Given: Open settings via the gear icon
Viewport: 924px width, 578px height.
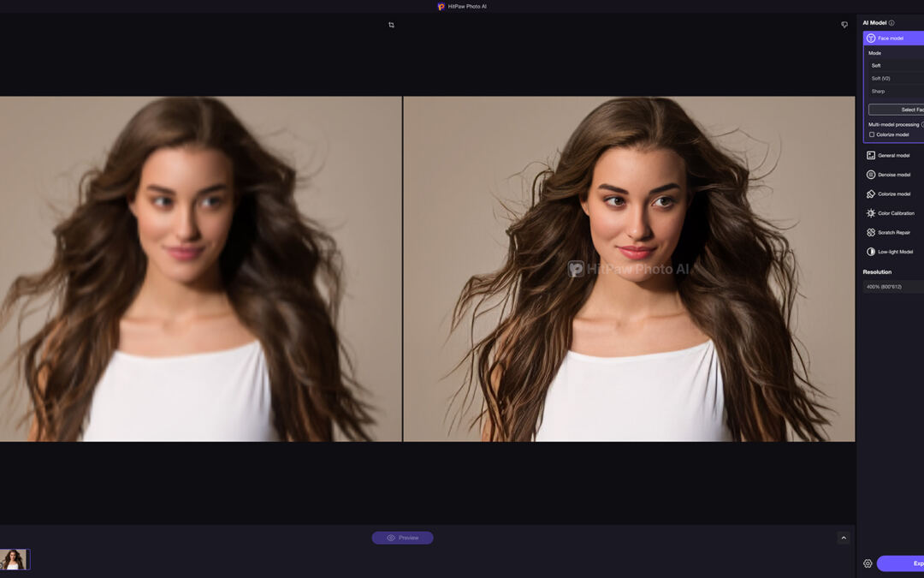Looking at the screenshot, I should tap(868, 563).
